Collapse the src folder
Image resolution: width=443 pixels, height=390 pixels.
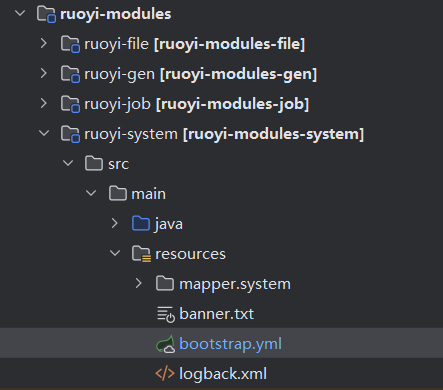coord(68,163)
